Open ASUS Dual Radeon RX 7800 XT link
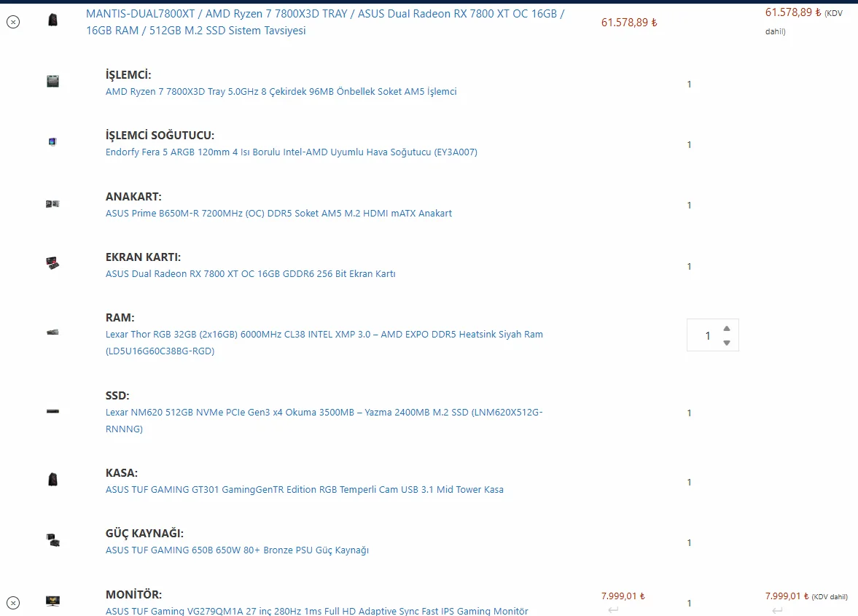The width and height of the screenshot is (858, 616). pyautogui.click(x=250, y=273)
